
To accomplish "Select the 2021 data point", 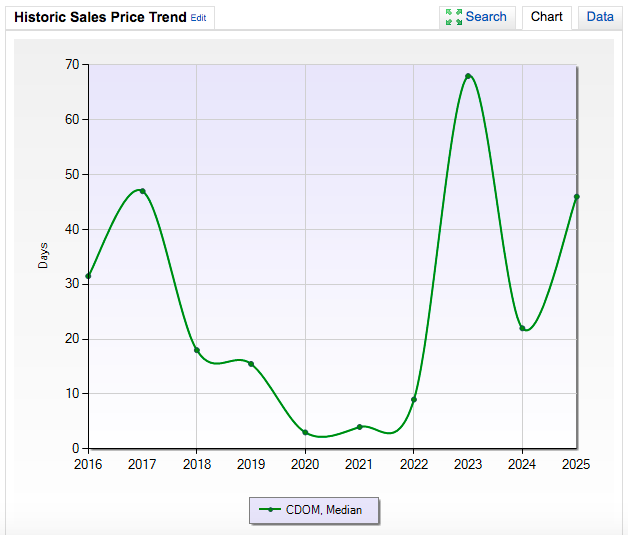I will pyautogui.click(x=360, y=427).
